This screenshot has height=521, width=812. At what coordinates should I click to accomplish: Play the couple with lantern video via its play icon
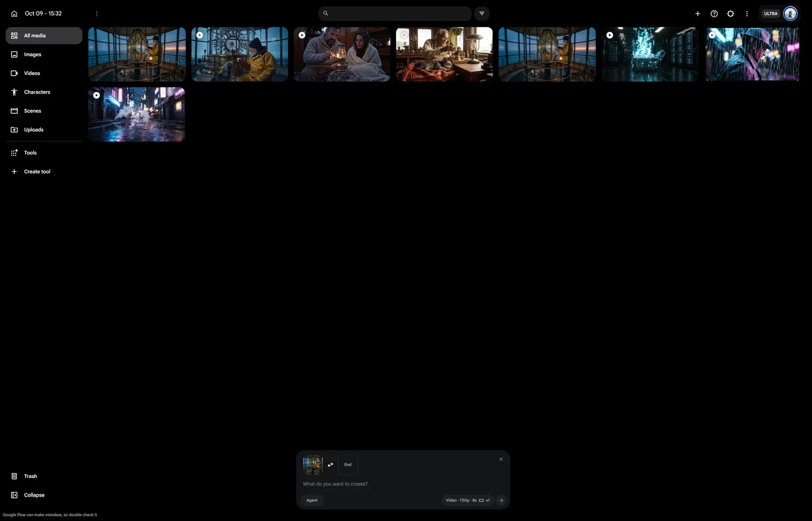coord(302,35)
